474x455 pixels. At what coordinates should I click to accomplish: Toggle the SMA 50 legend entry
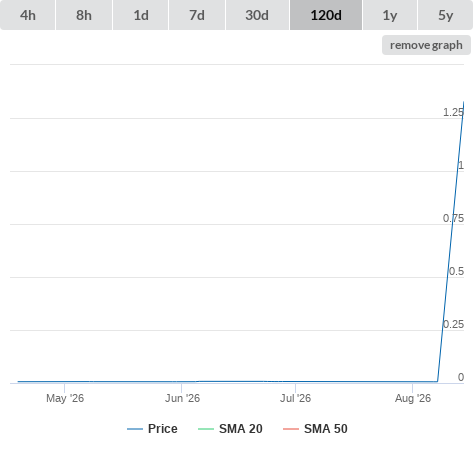click(315, 429)
